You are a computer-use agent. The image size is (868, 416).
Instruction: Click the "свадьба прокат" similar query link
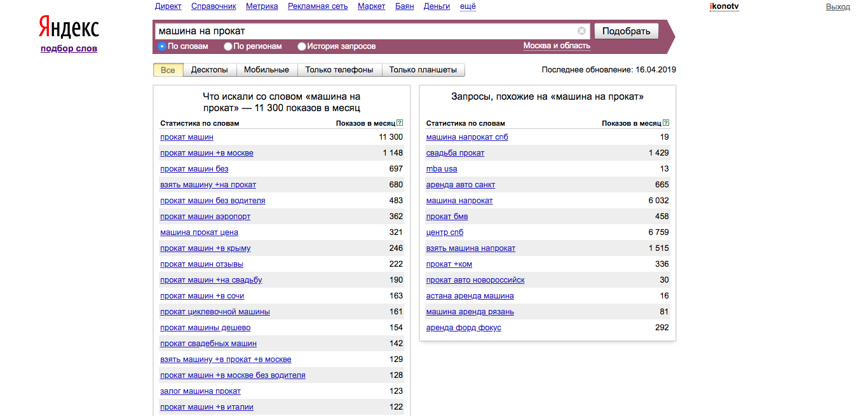click(455, 153)
